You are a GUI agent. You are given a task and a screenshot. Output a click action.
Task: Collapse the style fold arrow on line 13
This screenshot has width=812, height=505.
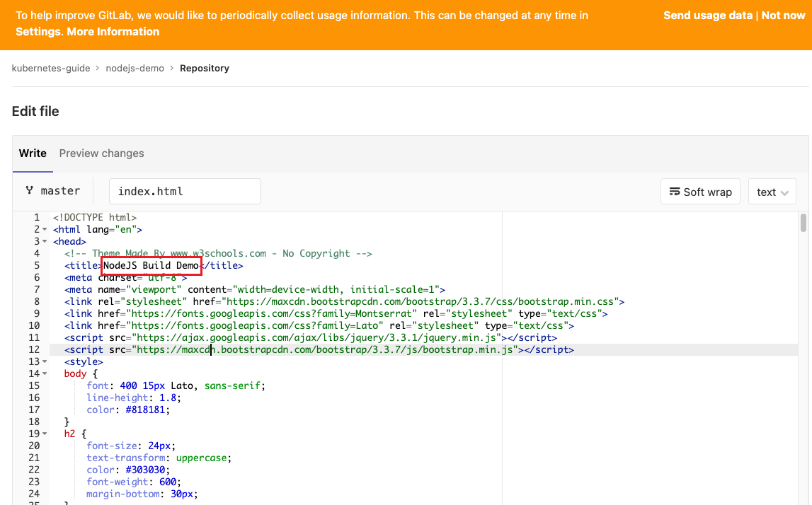pos(45,361)
